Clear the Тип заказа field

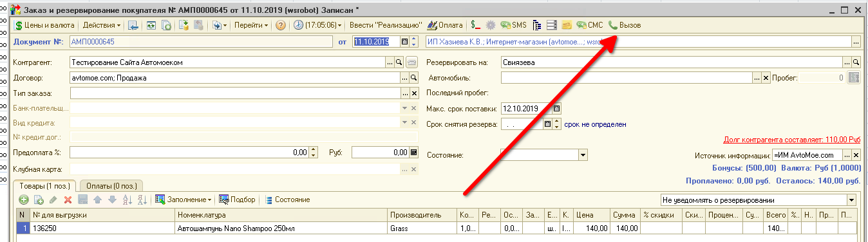(x=414, y=93)
